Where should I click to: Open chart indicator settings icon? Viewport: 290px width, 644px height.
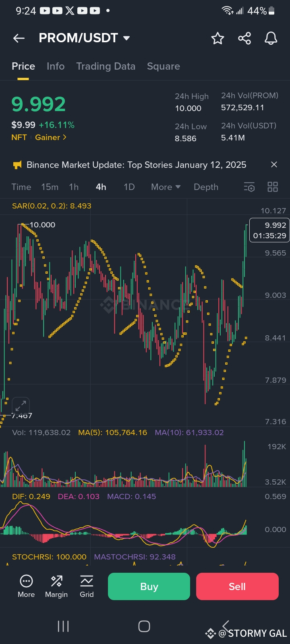[249, 187]
